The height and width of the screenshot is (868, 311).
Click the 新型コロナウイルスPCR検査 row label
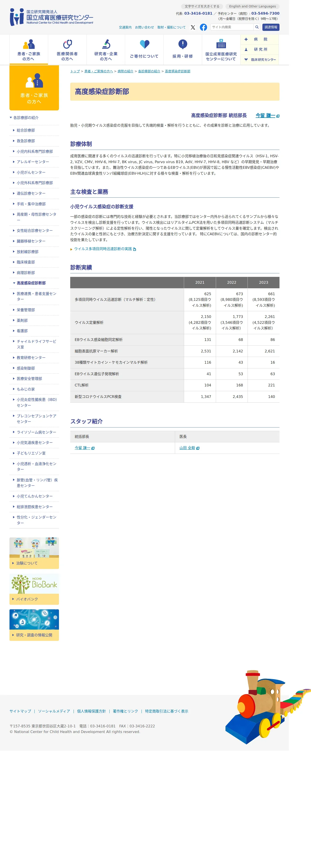127,397
